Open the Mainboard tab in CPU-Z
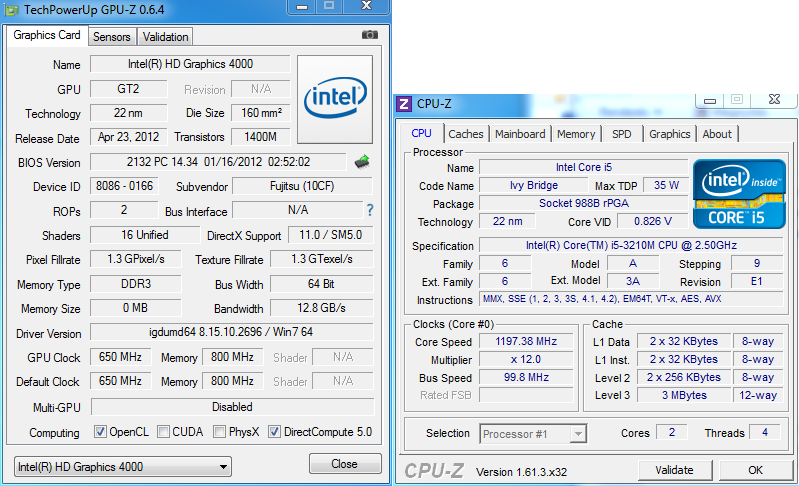The image size is (799, 486). [520, 134]
